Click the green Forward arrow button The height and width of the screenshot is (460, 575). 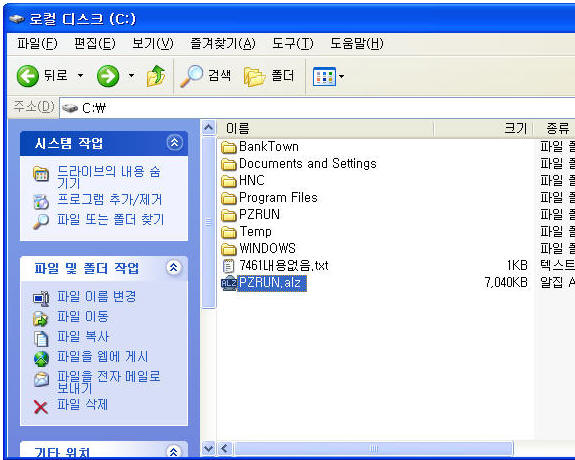click(x=108, y=76)
